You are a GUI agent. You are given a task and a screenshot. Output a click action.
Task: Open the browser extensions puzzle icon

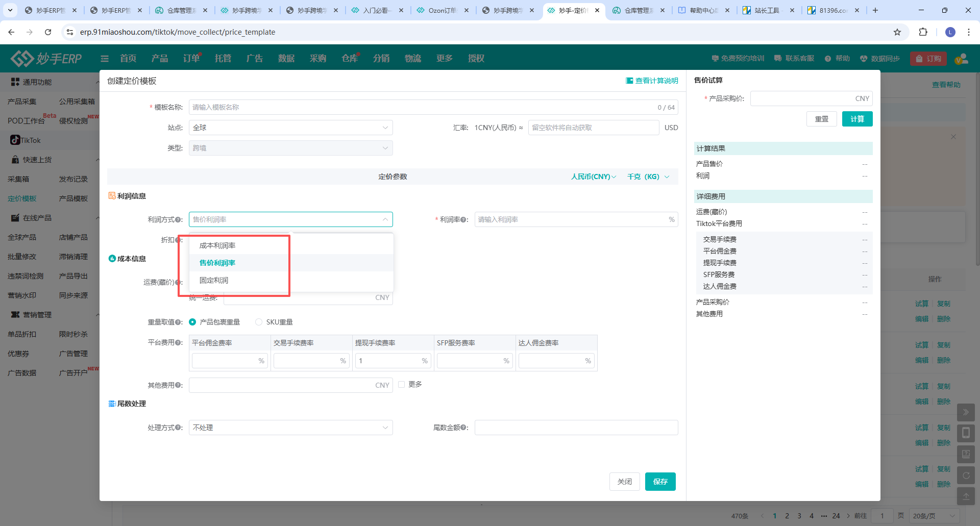point(923,32)
